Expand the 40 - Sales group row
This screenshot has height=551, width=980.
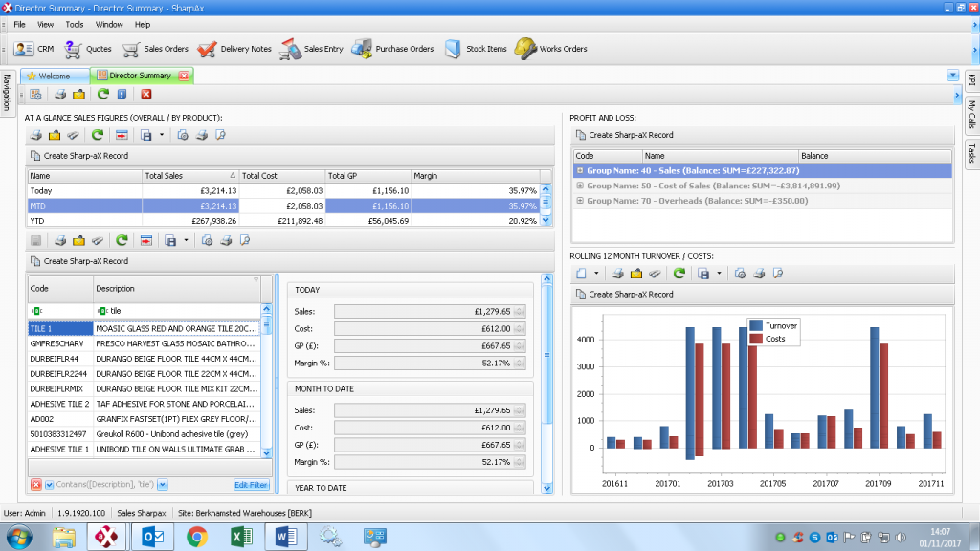(580, 170)
